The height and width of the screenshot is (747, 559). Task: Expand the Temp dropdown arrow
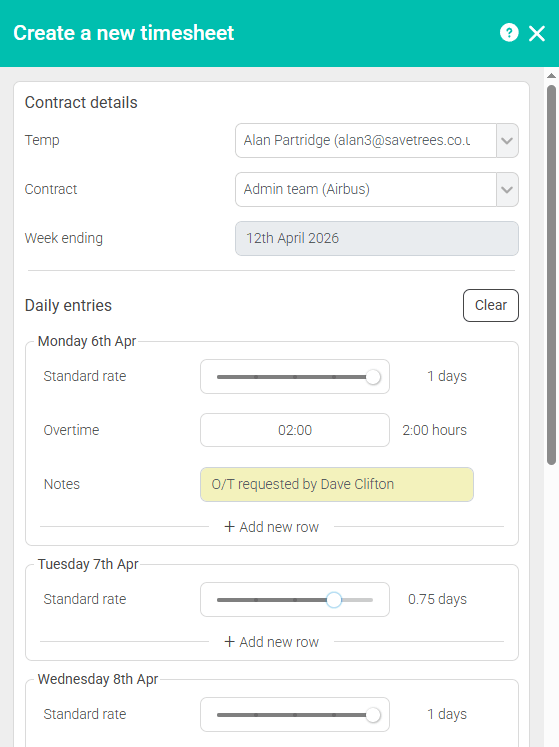[x=507, y=141]
